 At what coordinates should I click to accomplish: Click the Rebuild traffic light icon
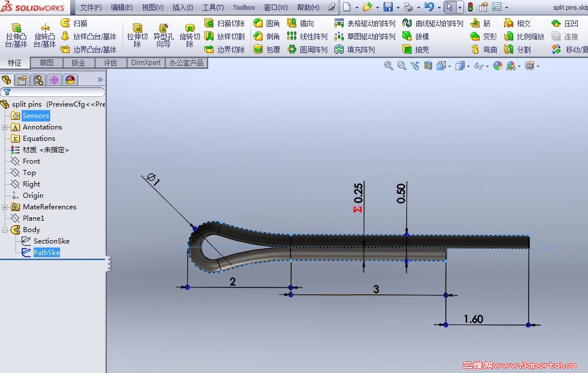(470, 7)
